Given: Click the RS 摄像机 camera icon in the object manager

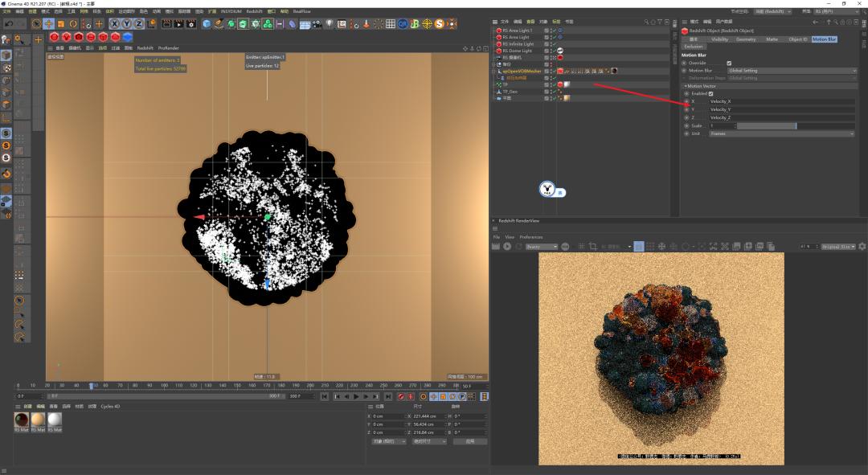Looking at the screenshot, I should pos(500,56).
